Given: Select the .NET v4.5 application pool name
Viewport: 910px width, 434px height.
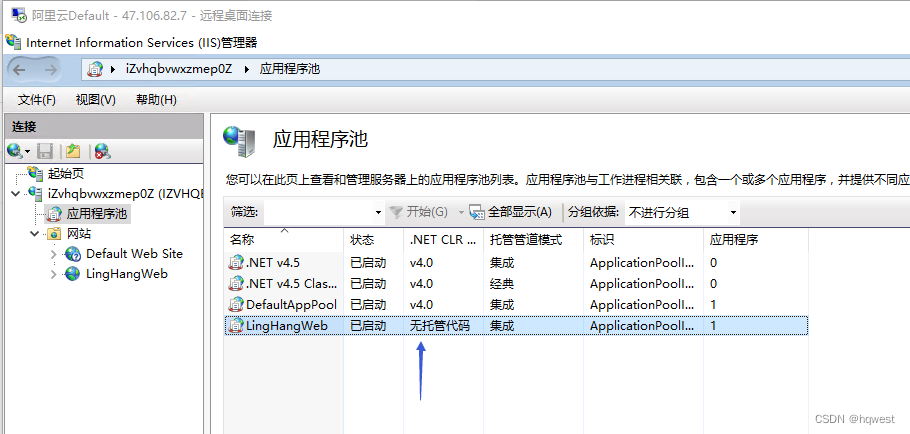Looking at the screenshot, I should [273, 263].
